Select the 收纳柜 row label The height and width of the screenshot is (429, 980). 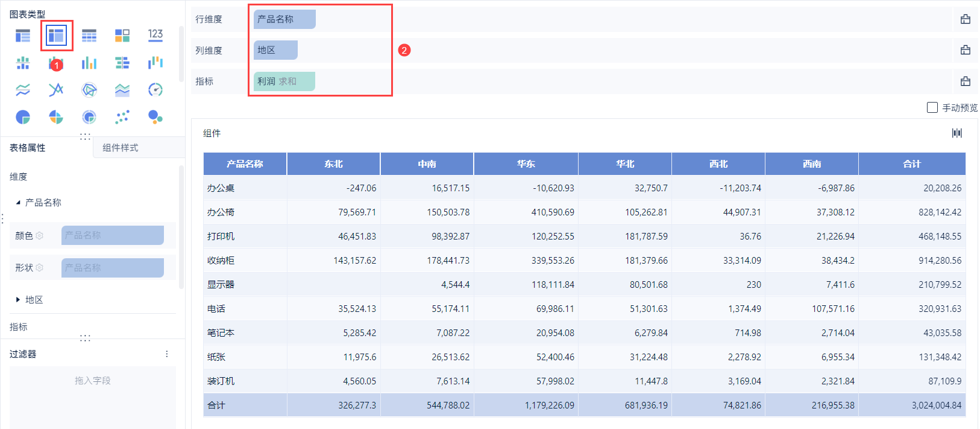pyautogui.click(x=221, y=261)
